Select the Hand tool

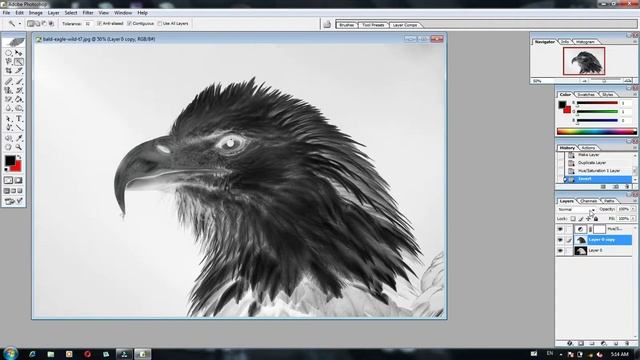(8, 147)
